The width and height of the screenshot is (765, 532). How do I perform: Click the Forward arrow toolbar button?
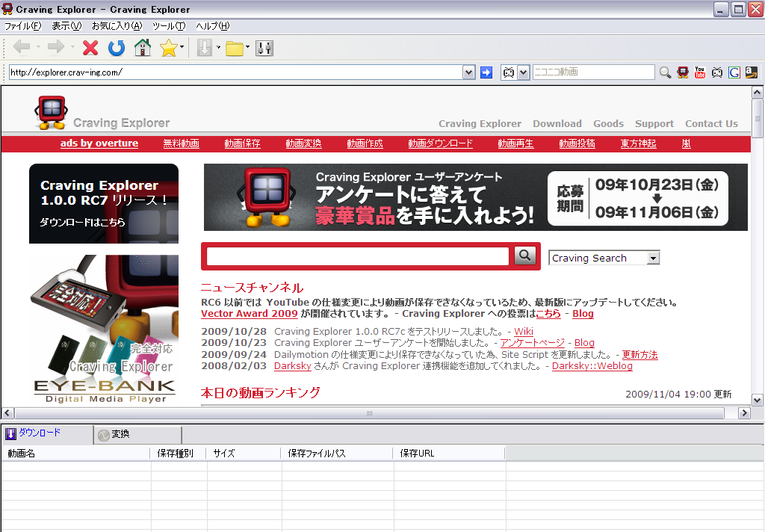(55, 47)
